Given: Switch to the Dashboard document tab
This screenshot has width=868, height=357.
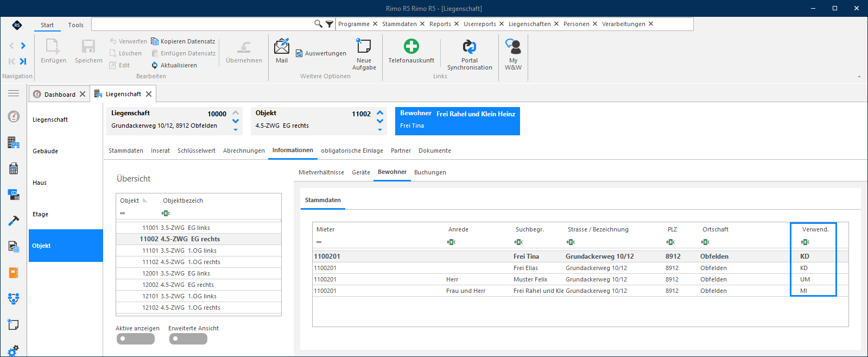Looking at the screenshot, I should [x=60, y=95].
